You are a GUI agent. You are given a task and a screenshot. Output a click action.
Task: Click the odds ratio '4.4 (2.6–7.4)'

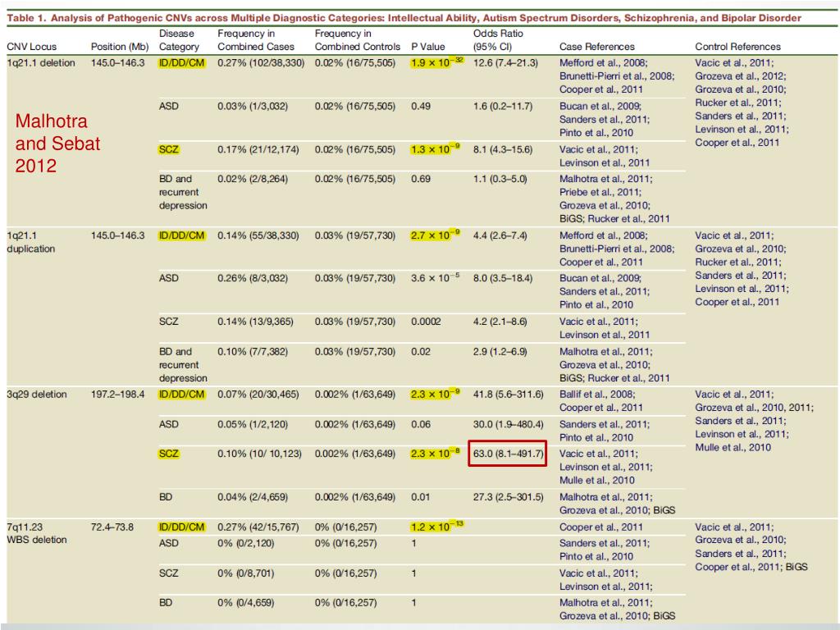[500, 235]
